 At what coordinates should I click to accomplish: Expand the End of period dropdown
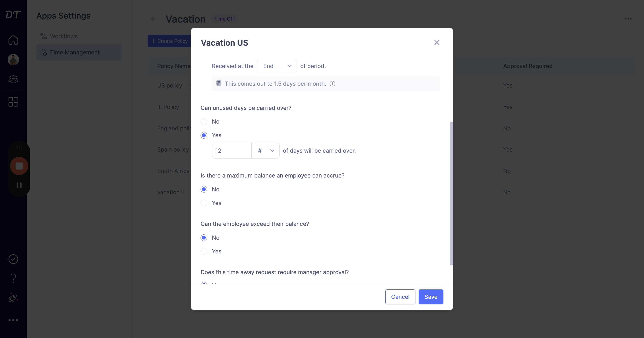click(277, 66)
